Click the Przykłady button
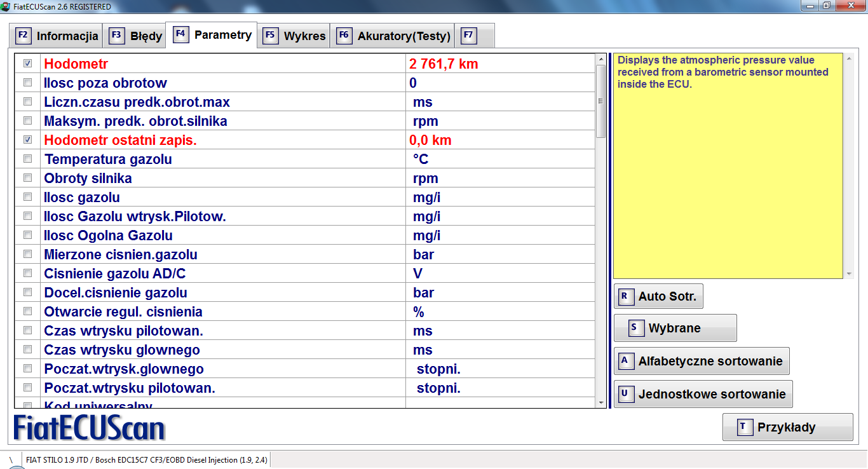868x469 pixels. point(788,427)
